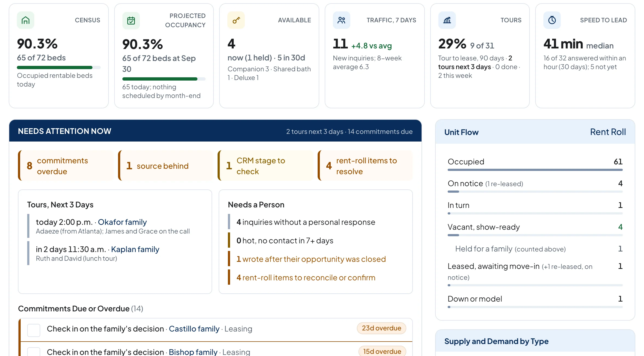Open the Kaplan family tour link

tap(135, 249)
